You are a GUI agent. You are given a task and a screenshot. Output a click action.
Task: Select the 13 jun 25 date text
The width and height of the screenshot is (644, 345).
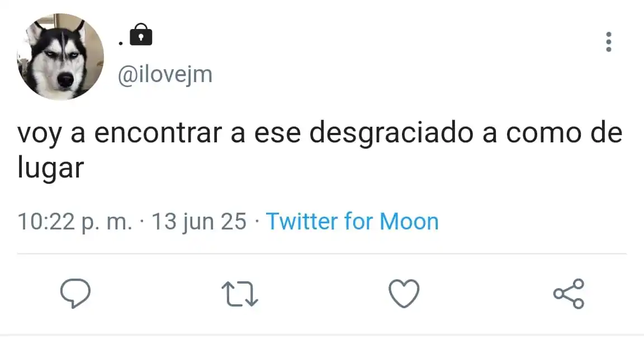(199, 222)
